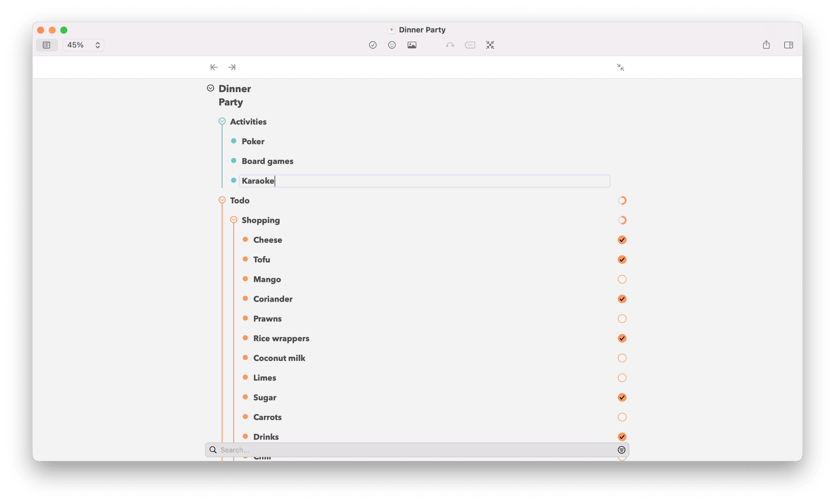Select the Board games row bullet
835x504 pixels.
234,161
